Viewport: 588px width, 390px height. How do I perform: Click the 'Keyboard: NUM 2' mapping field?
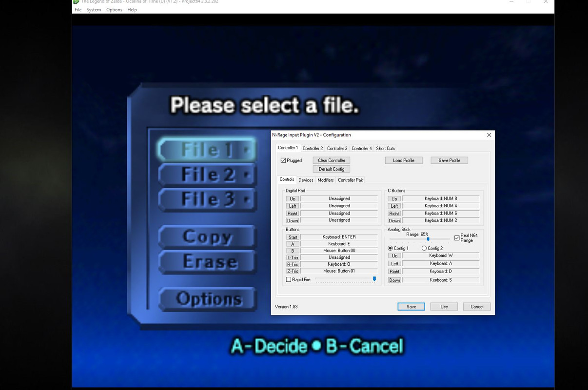point(441,221)
